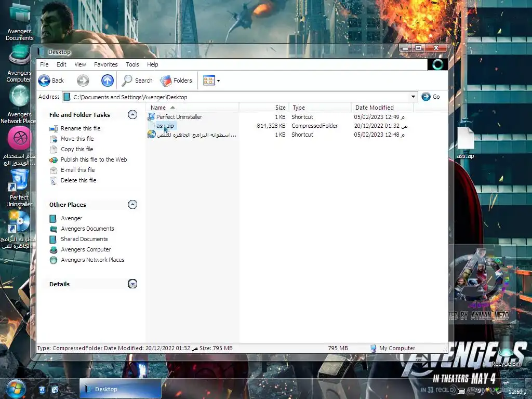Sort files by Type column
The height and width of the screenshot is (399, 532).
[x=320, y=108]
